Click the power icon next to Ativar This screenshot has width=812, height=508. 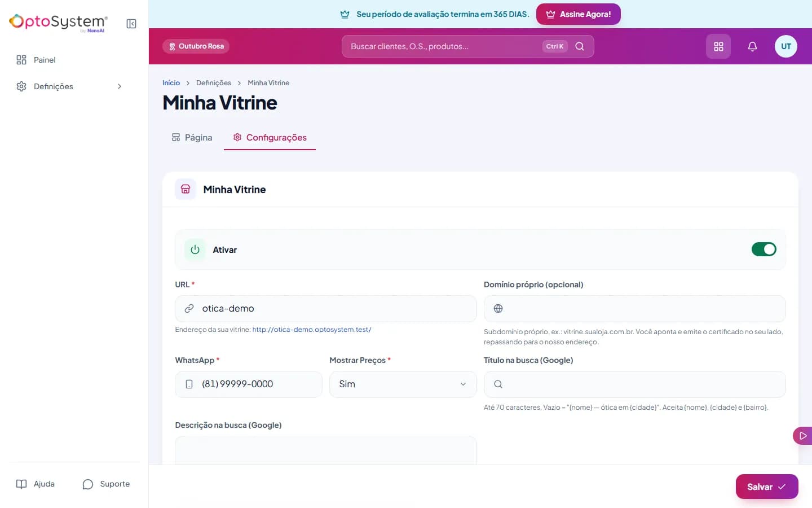point(195,249)
